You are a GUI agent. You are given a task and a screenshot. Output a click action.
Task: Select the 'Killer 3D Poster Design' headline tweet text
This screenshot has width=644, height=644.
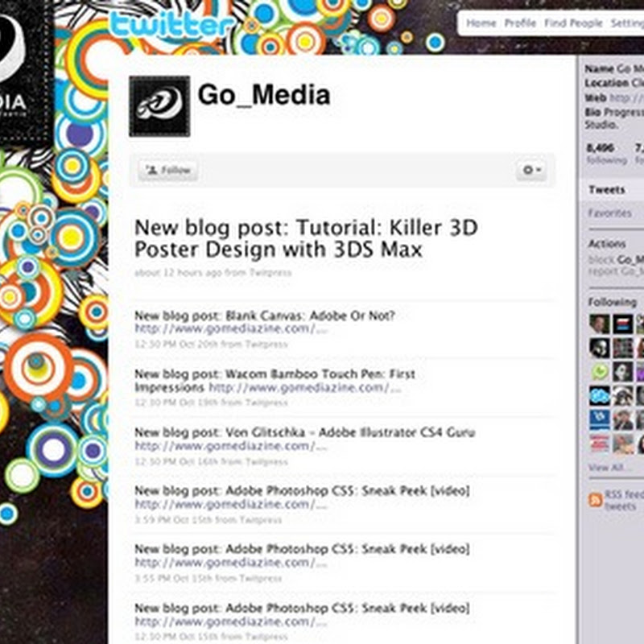306,238
